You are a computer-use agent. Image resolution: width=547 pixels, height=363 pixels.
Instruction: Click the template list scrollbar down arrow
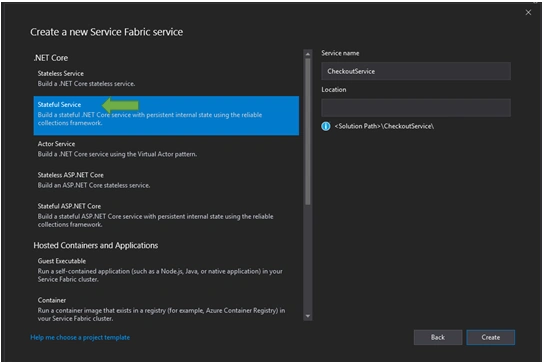click(308, 316)
